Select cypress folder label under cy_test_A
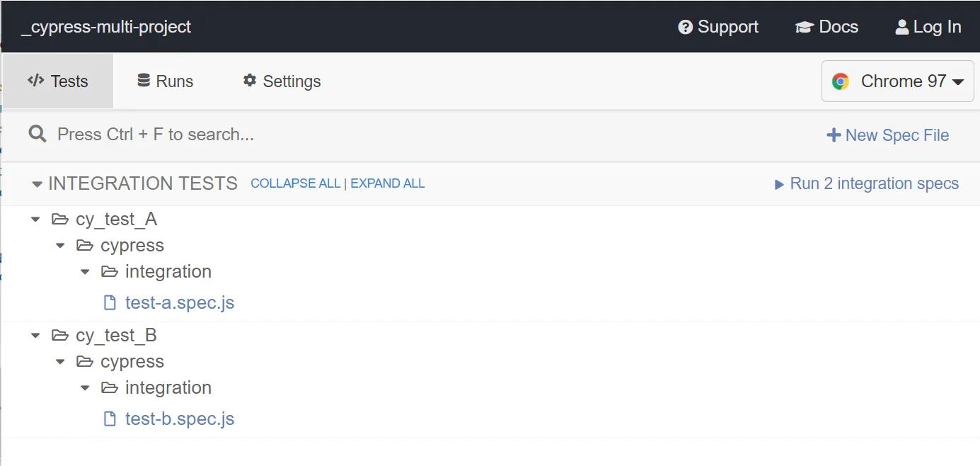This screenshot has height=466, width=980. click(132, 246)
